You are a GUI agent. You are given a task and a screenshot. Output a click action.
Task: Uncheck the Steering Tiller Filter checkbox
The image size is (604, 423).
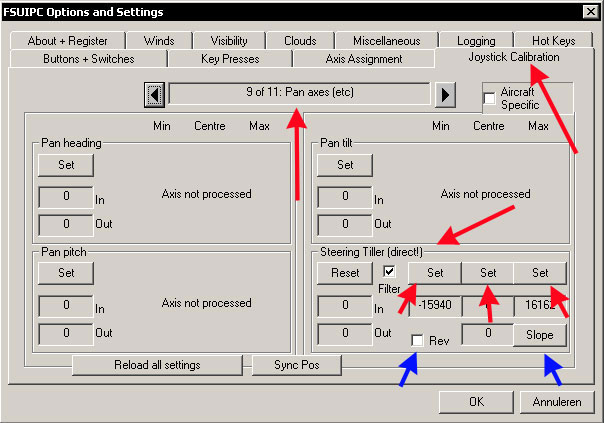coord(389,271)
